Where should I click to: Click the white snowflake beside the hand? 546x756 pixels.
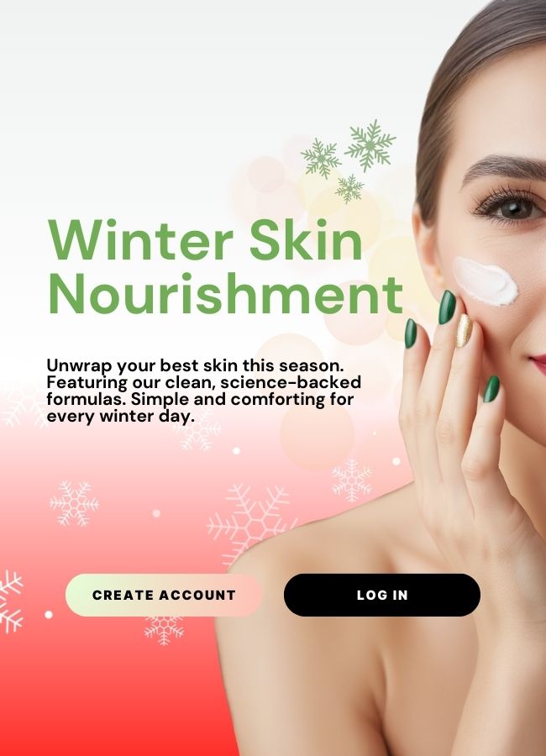(352, 480)
